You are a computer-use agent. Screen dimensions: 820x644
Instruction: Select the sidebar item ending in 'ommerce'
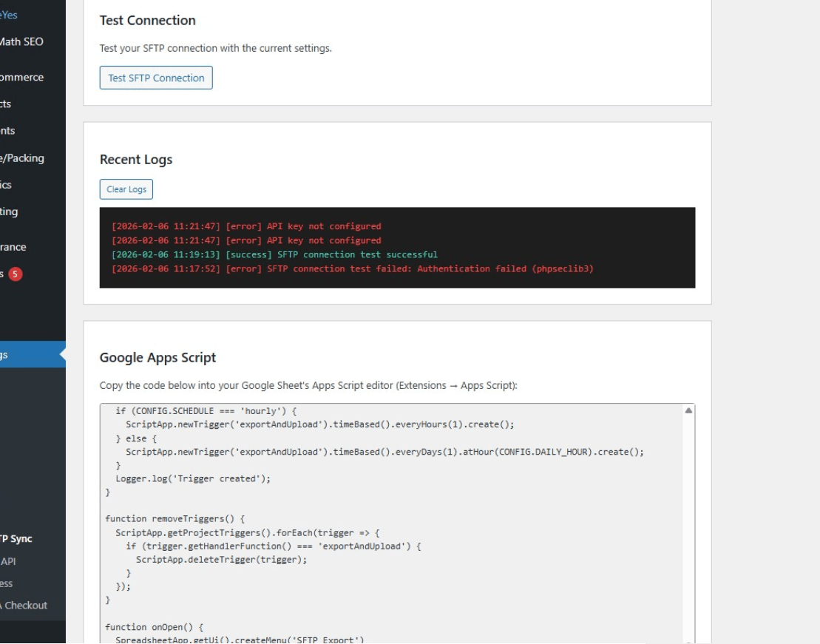tap(21, 77)
